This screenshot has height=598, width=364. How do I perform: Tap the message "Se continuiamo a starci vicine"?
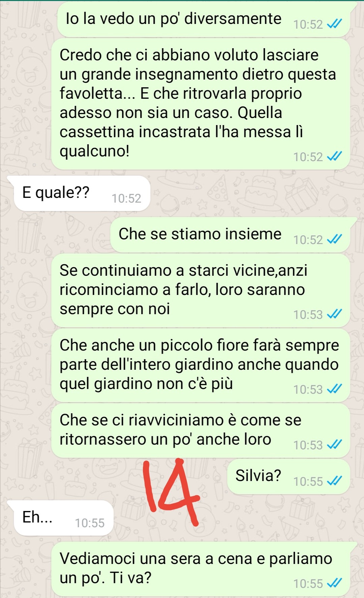[x=201, y=290]
